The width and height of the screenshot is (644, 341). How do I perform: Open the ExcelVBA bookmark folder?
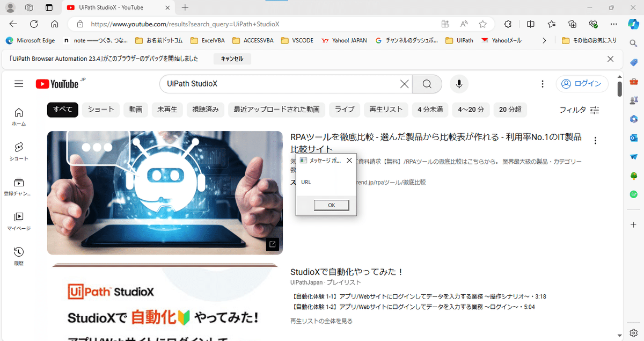point(208,40)
